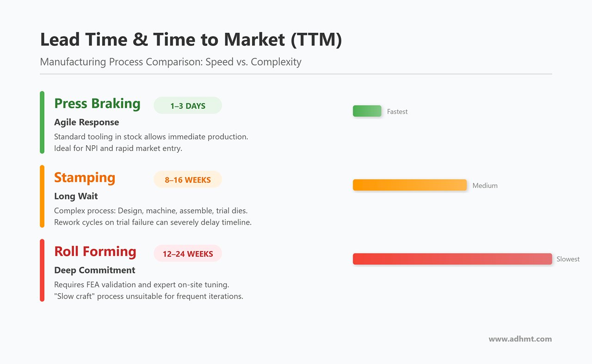Click the green vertical accent beside Press Braking
This screenshot has height=364, width=592.
pos(42,122)
